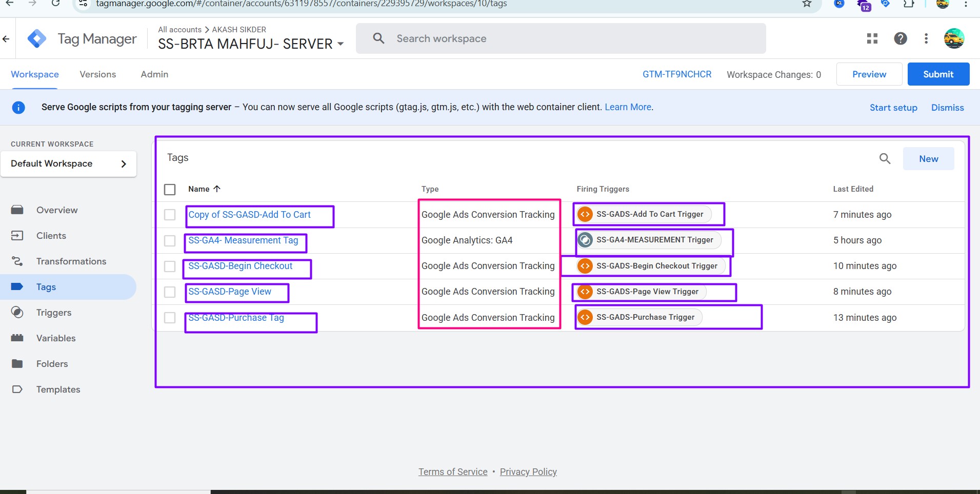980x494 pixels.
Task: Click the Tag Manager logo icon
Action: (37, 39)
